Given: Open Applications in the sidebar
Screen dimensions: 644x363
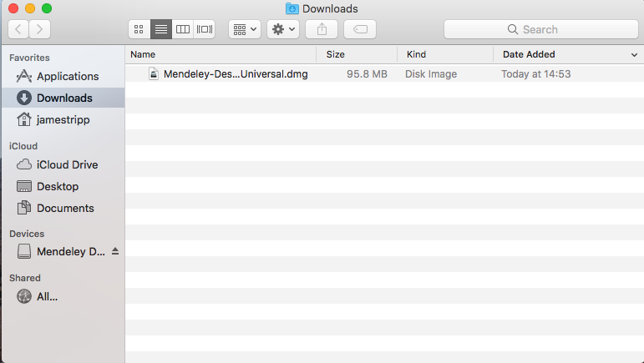Looking at the screenshot, I should (x=63, y=76).
